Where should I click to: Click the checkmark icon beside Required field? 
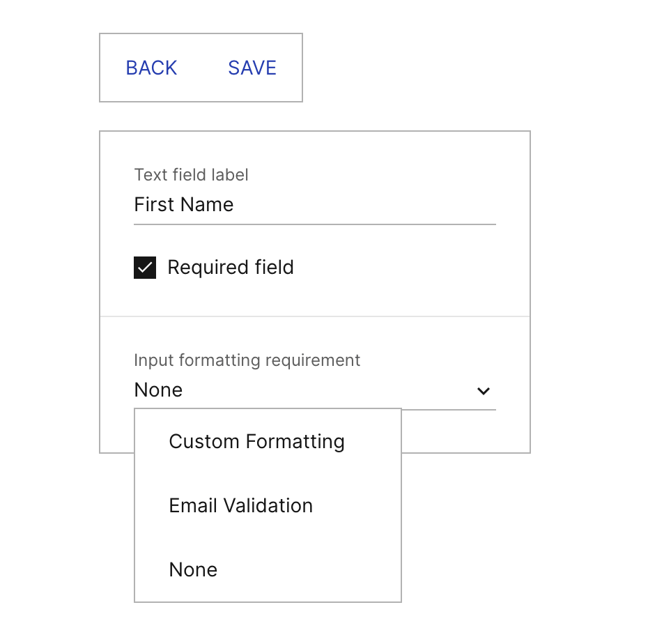(145, 268)
